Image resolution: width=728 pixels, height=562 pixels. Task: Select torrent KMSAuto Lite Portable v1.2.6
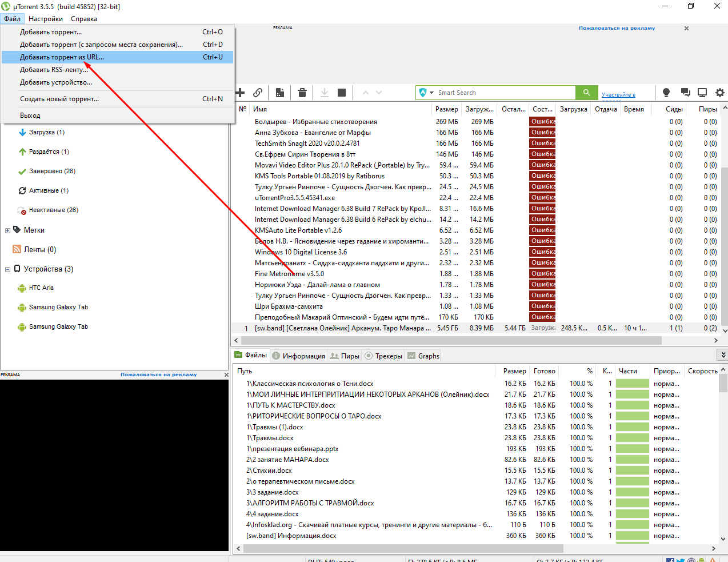pyautogui.click(x=298, y=230)
